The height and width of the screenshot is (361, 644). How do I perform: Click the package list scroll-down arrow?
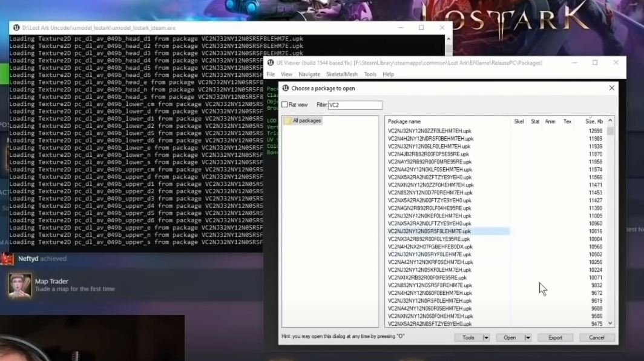coord(610,323)
